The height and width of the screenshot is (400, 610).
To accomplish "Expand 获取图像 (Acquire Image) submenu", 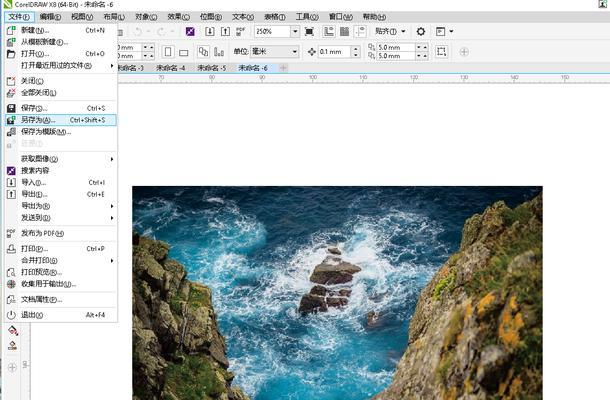I will [x=61, y=159].
